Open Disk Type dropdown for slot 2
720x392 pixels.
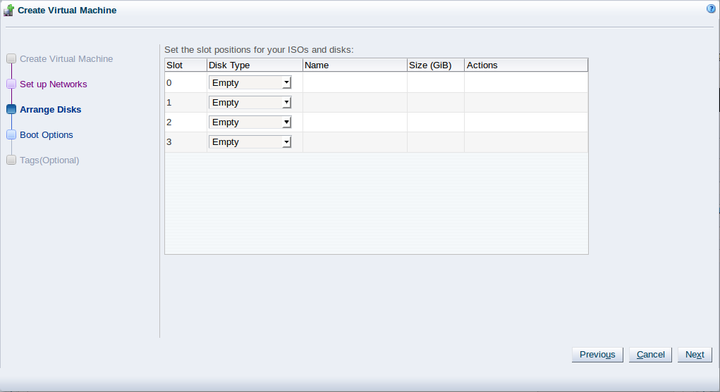250,122
